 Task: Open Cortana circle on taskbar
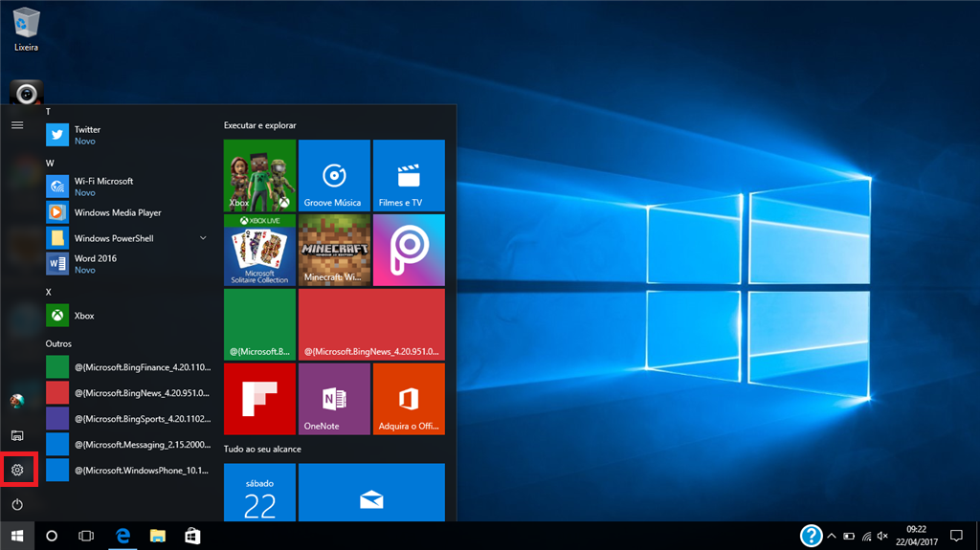tap(52, 536)
